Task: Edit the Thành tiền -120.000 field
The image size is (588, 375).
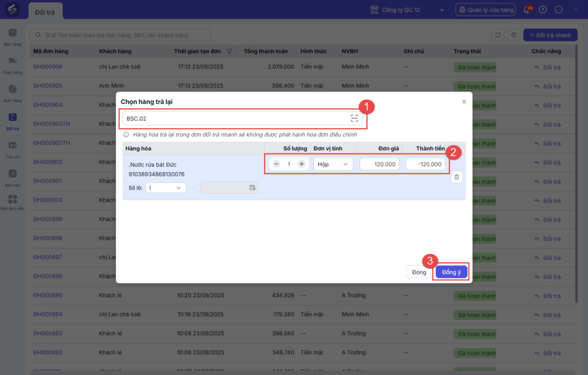Action: coord(425,164)
